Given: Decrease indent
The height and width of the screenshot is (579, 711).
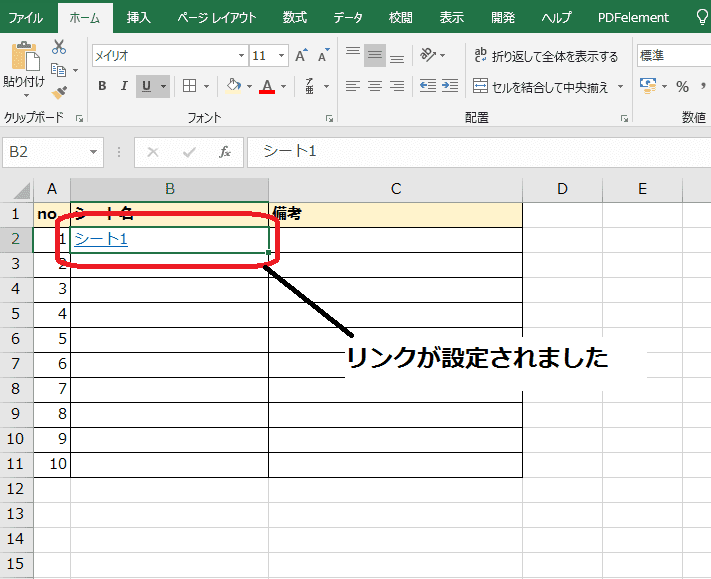Looking at the screenshot, I should [x=428, y=86].
